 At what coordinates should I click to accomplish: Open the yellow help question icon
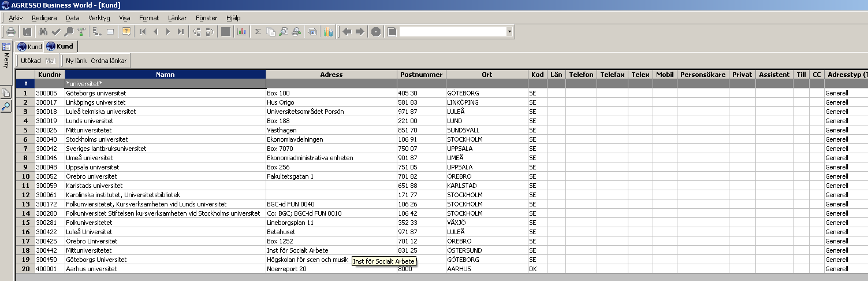point(126,31)
